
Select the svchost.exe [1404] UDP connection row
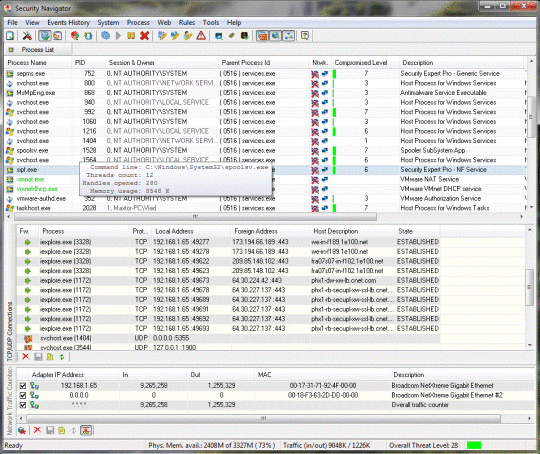click(229, 338)
